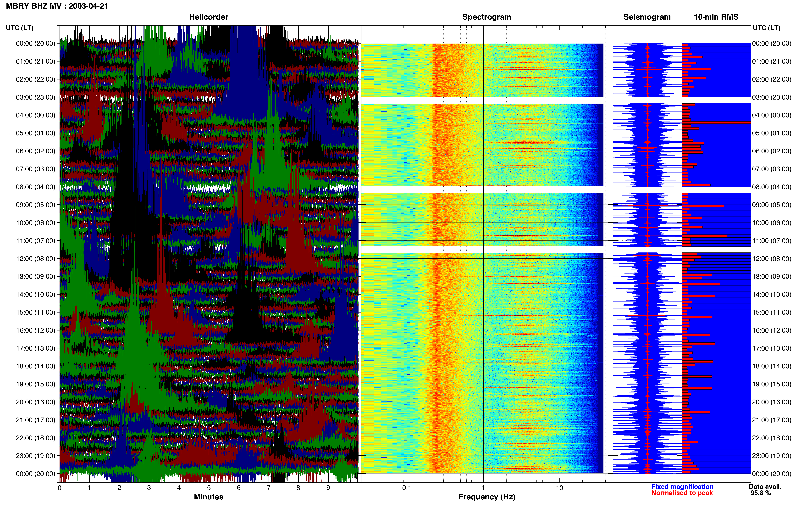Image resolution: width=812 pixels, height=508 pixels.
Task: Click 12:00 (08:00) label right of RMS panel
Action: coord(772,259)
